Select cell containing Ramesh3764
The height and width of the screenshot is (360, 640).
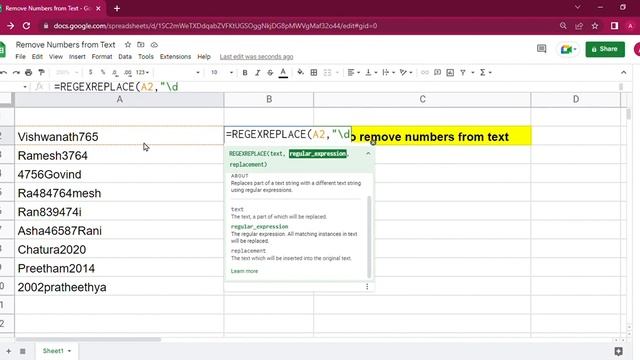119,156
